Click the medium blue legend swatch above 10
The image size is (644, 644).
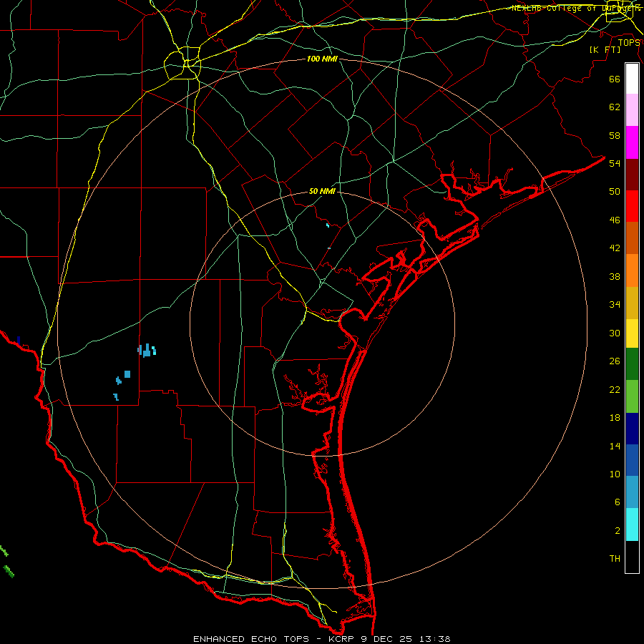(x=632, y=460)
